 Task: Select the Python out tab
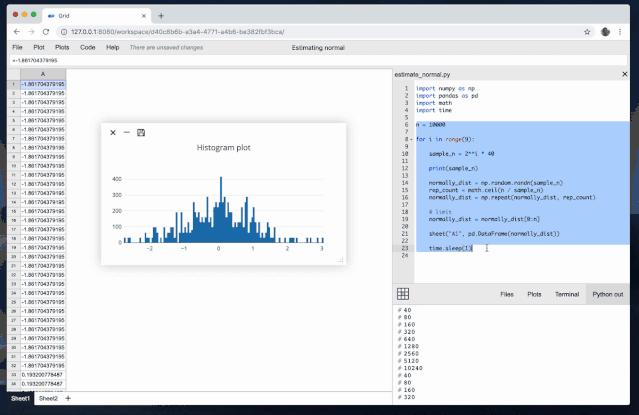pos(608,295)
